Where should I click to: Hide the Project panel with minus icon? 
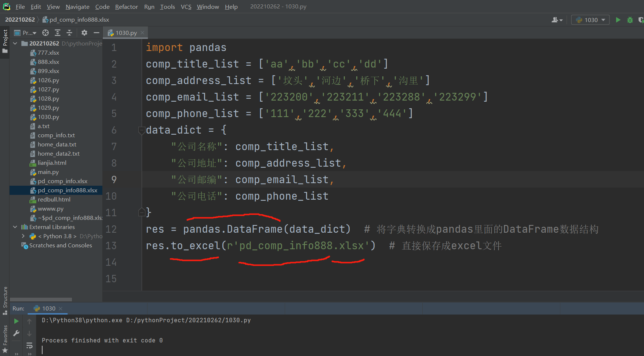point(97,33)
